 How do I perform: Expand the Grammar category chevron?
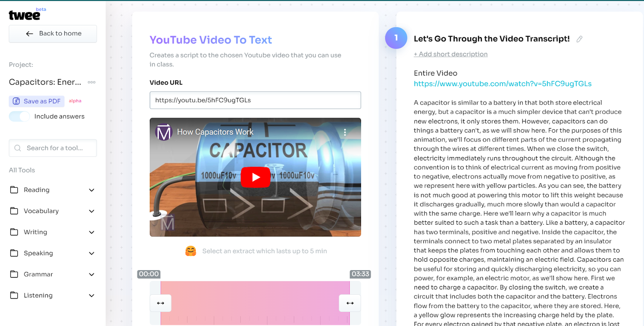(92, 275)
